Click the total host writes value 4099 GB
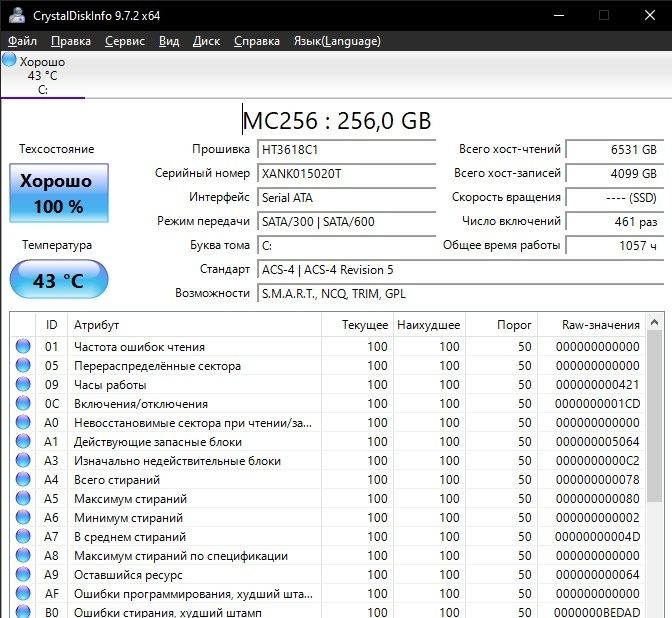The image size is (672, 618). (615, 174)
